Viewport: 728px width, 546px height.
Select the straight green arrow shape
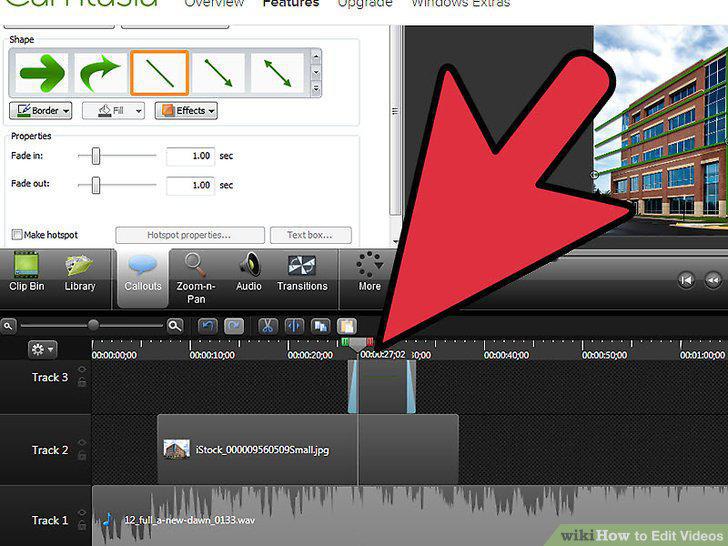coord(42,73)
